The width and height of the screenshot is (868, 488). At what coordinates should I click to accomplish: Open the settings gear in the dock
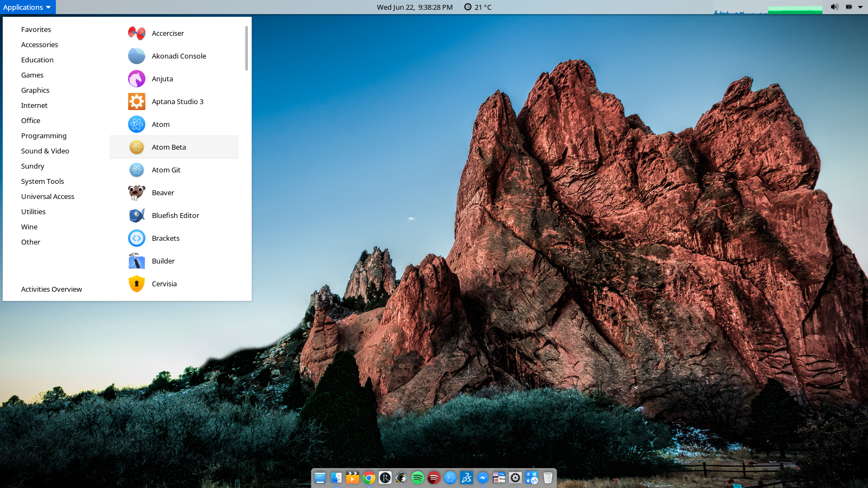515,478
